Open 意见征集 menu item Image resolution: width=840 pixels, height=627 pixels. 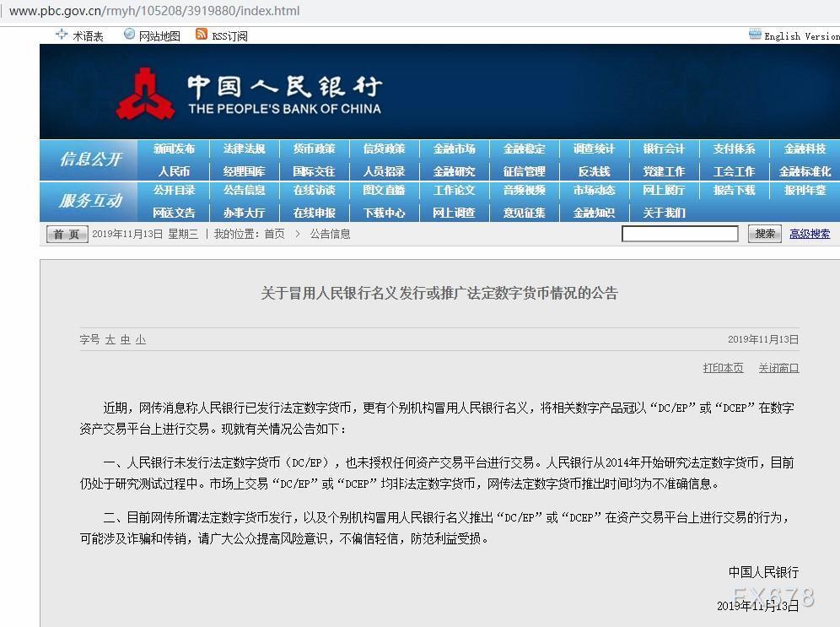tap(525, 213)
